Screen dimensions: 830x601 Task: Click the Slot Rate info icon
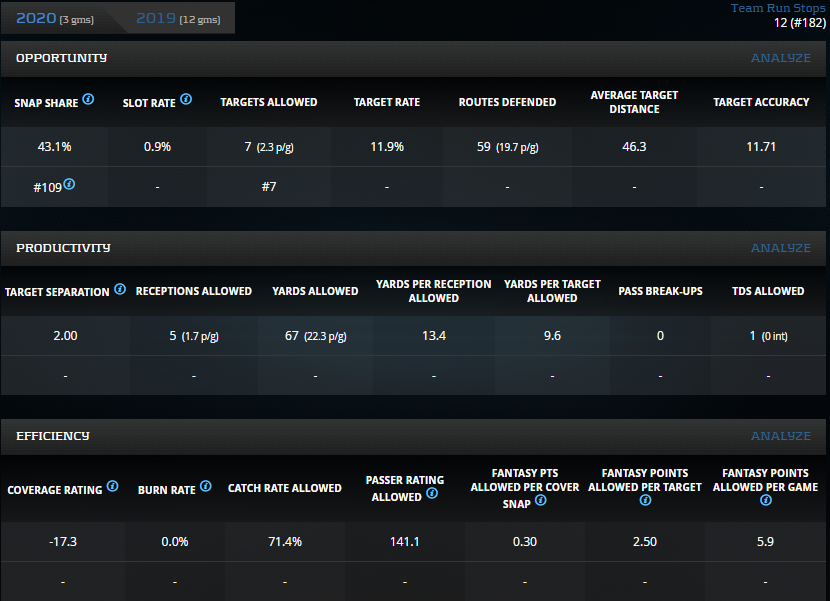[186, 100]
